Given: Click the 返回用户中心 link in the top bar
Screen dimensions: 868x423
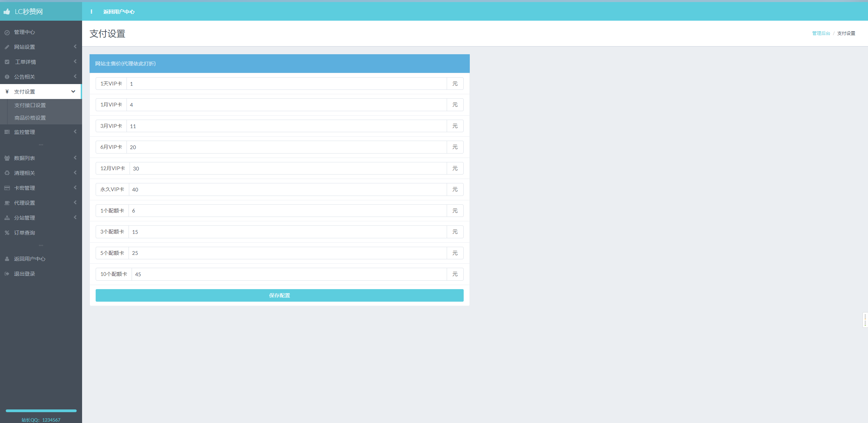Looking at the screenshot, I should coord(119,12).
